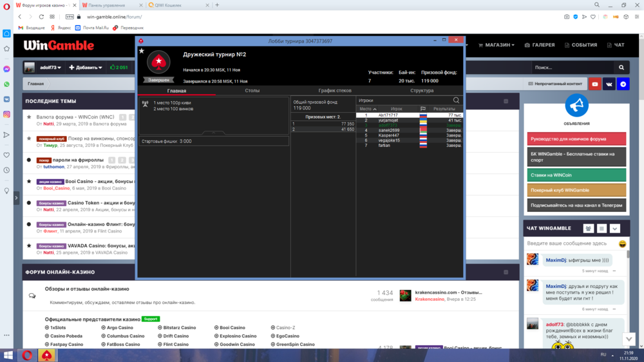Open Instagram in the Opera sidebar
644x362 pixels.
click(6, 114)
